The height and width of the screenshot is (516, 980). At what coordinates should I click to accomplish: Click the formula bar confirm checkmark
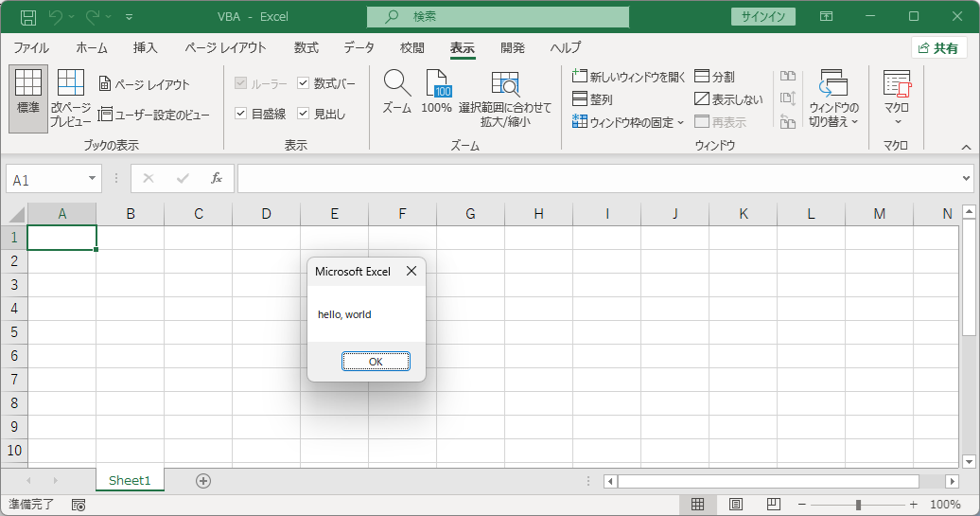click(x=183, y=178)
